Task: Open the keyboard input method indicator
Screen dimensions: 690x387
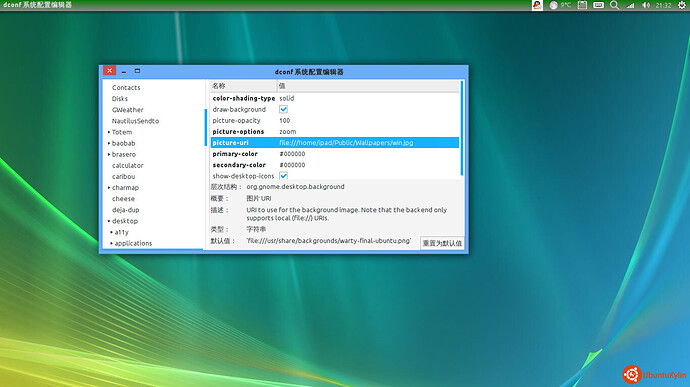Action: point(598,5)
